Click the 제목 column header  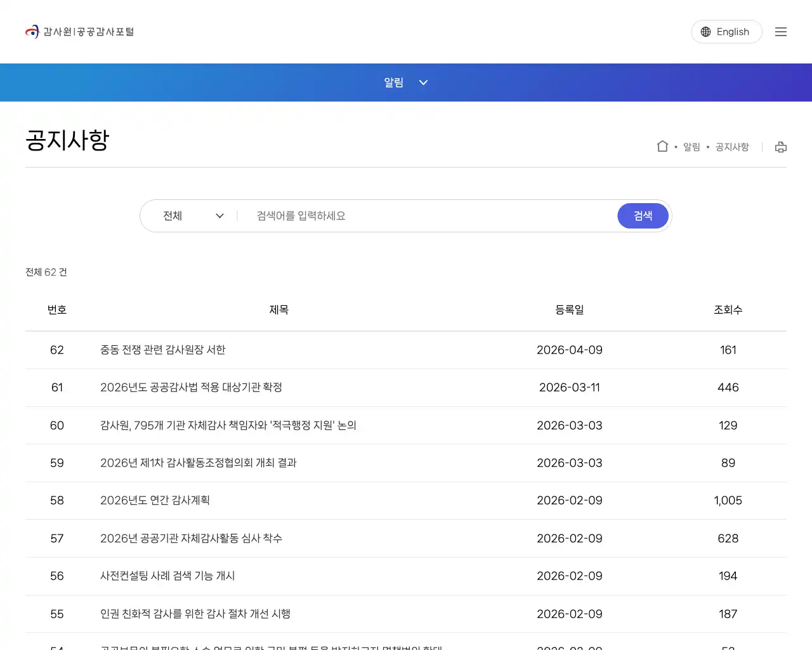(279, 310)
